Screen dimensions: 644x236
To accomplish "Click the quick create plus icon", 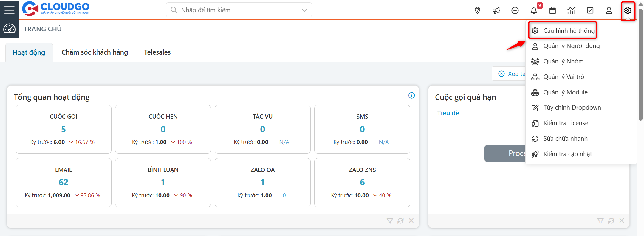I will 515,10.
